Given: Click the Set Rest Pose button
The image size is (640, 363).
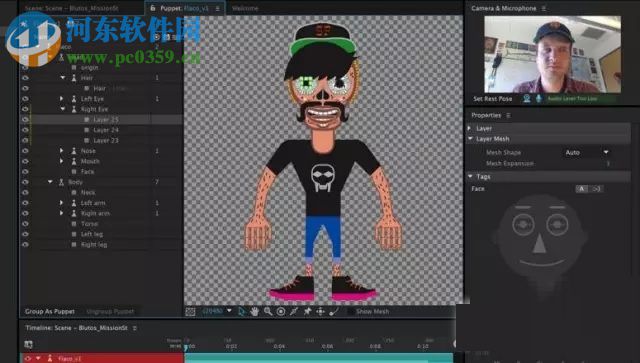Looking at the screenshot, I should click(x=493, y=99).
